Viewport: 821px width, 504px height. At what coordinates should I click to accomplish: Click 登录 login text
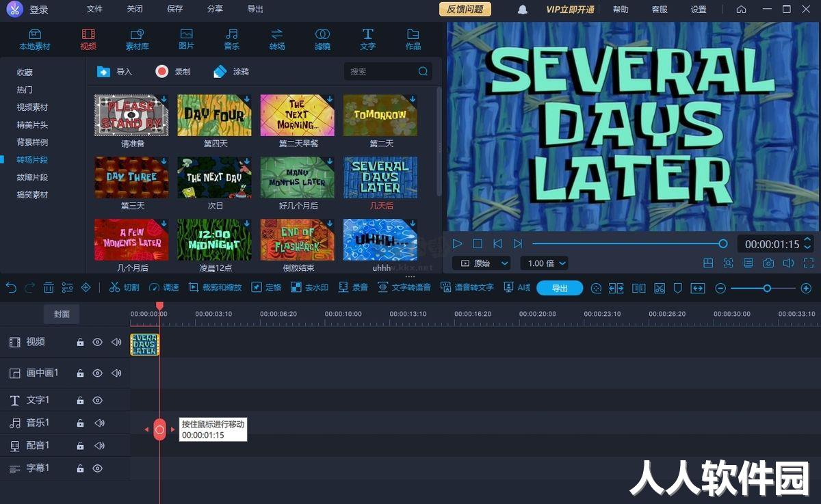pos(39,10)
